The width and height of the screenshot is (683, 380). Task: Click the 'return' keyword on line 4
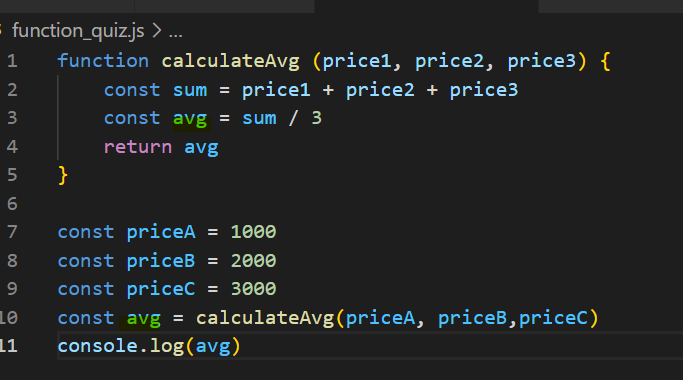coord(138,147)
